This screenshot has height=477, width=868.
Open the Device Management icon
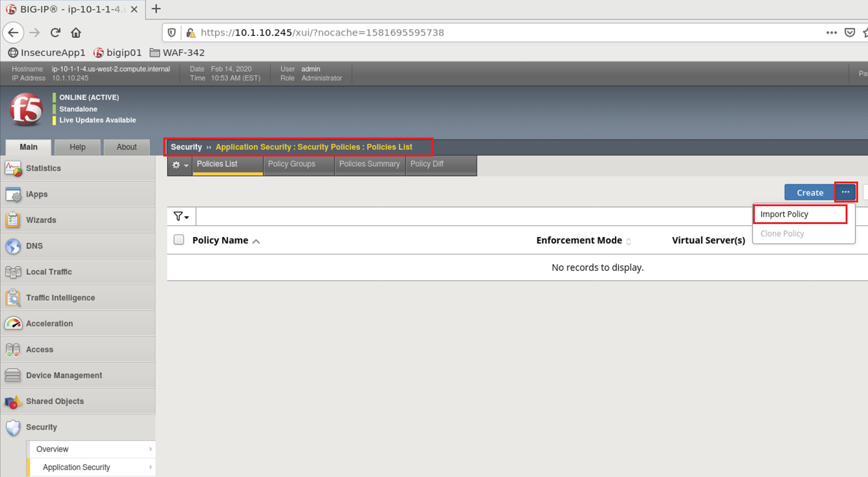coord(13,375)
